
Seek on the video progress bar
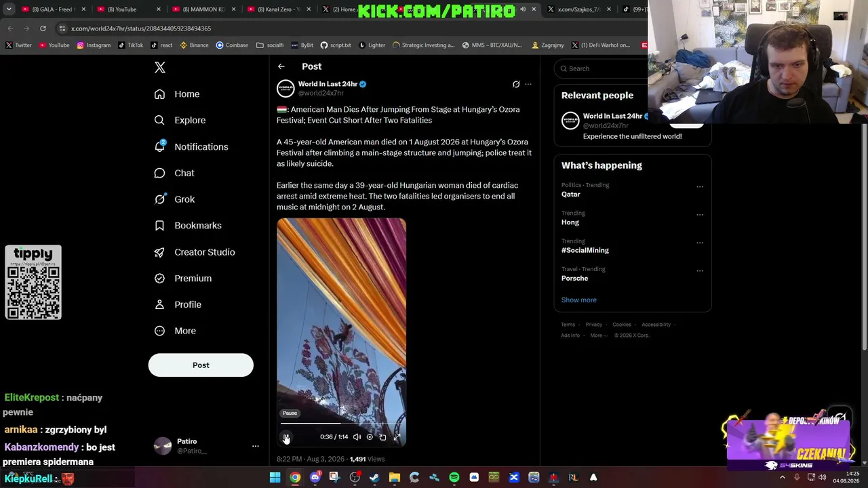(x=341, y=424)
